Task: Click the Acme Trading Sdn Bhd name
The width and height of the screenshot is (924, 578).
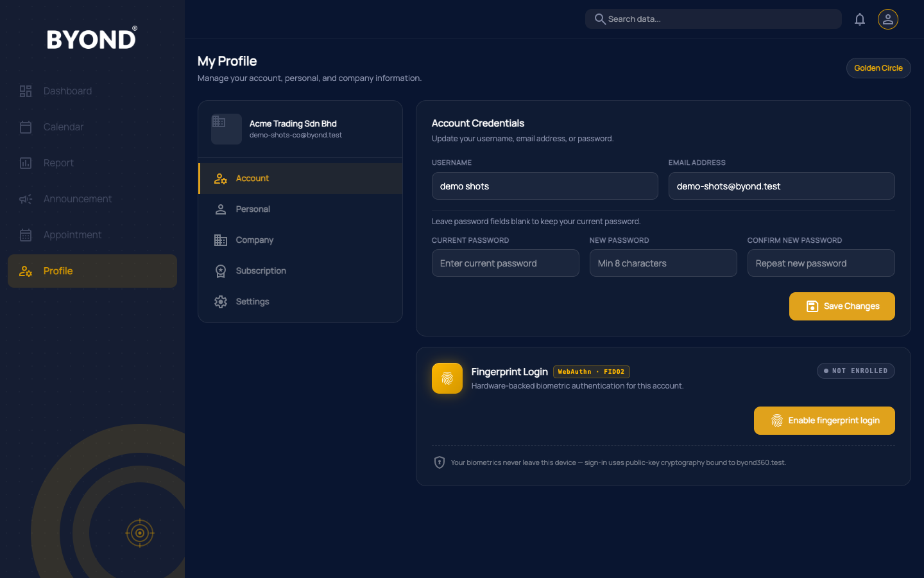Action: coord(293,124)
